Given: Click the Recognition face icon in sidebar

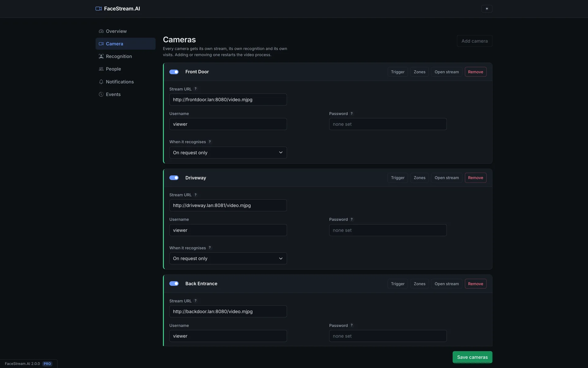Looking at the screenshot, I should (101, 56).
